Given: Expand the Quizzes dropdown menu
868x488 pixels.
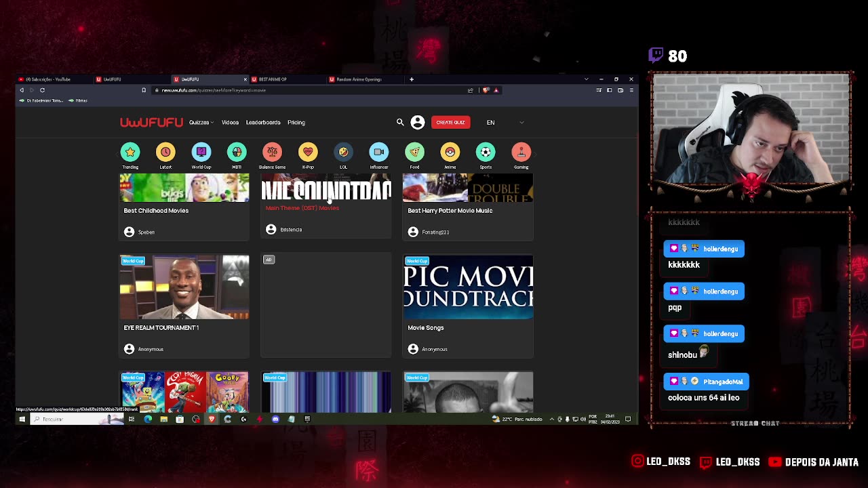Looking at the screenshot, I should (201, 123).
